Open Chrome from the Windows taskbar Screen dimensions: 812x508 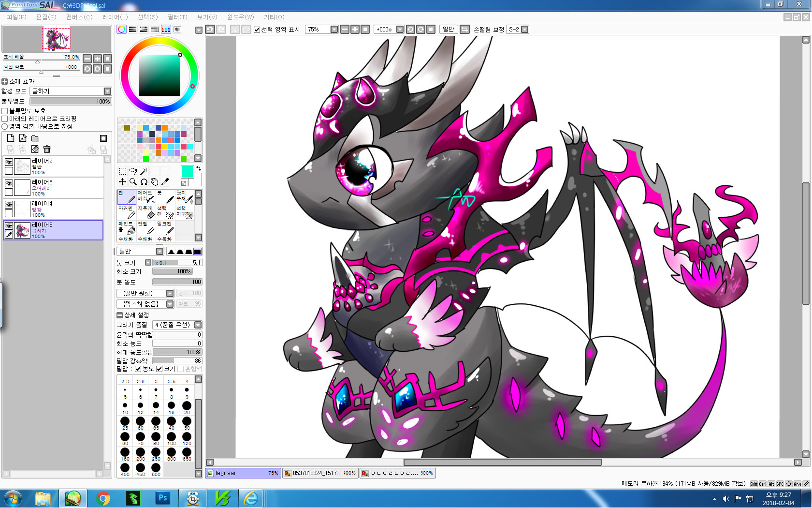(x=103, y=498)
